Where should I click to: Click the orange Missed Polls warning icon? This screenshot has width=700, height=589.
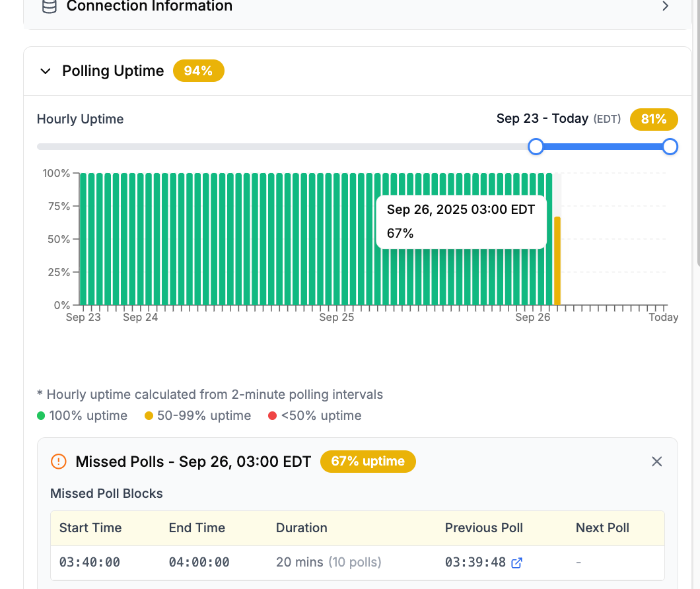(x=59, y=462)
